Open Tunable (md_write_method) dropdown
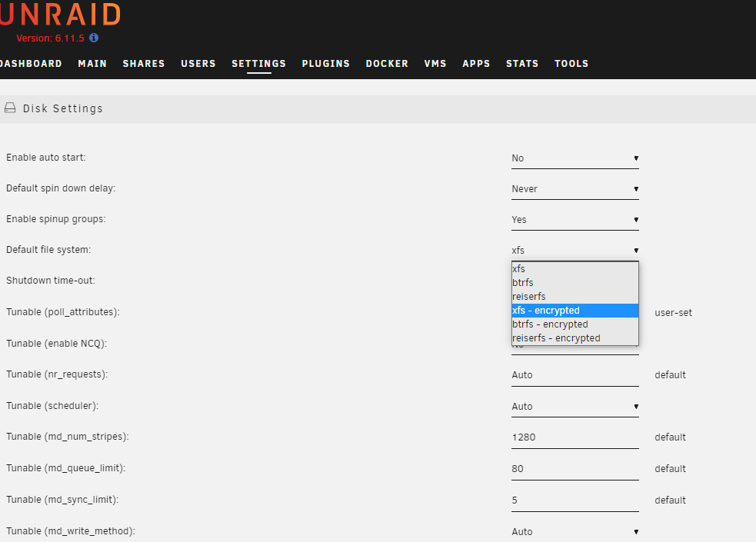Viewport: 756px width, 542px height. coord(575,532)
